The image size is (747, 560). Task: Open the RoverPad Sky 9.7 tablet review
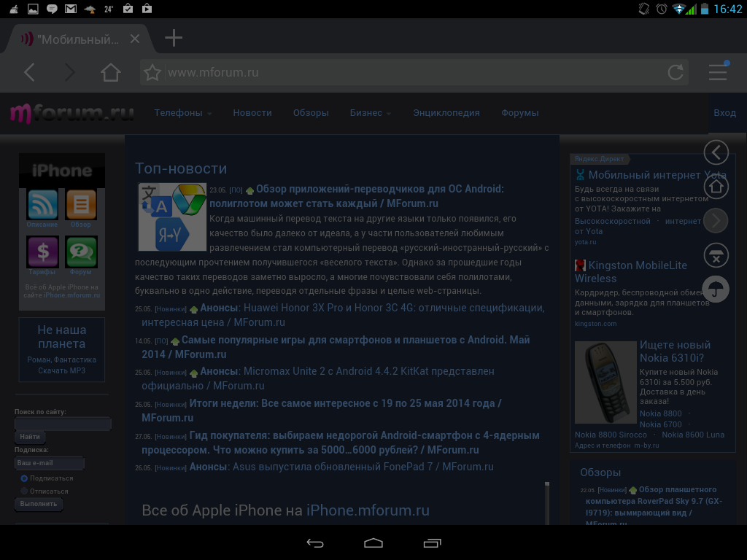pos(654,507)
